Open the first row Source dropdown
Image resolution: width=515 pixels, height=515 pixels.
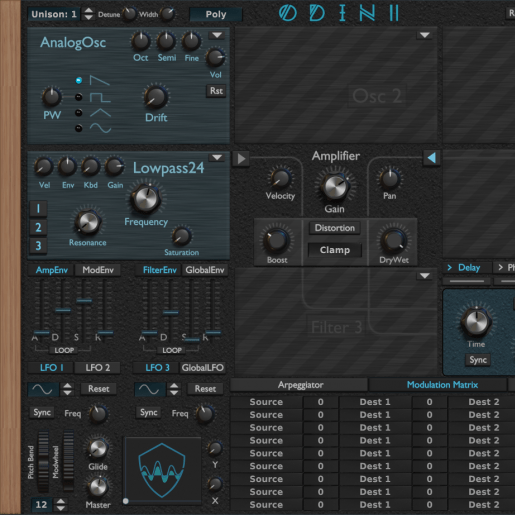266,402
